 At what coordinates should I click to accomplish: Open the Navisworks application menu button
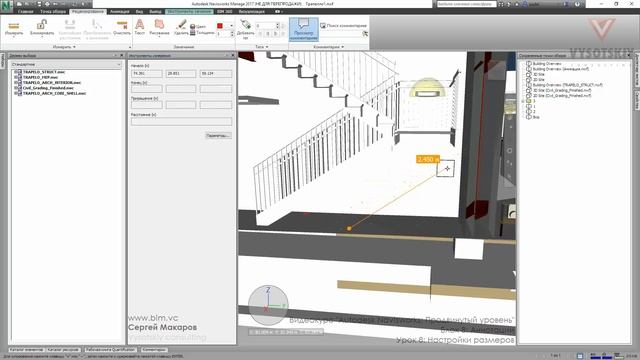[x=7, y=6]
